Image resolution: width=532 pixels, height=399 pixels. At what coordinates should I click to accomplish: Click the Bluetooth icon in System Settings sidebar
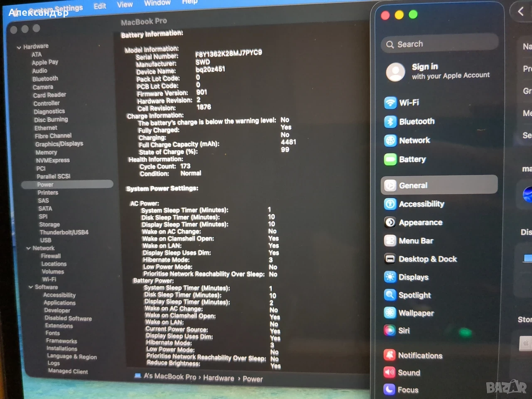[390, 122]
